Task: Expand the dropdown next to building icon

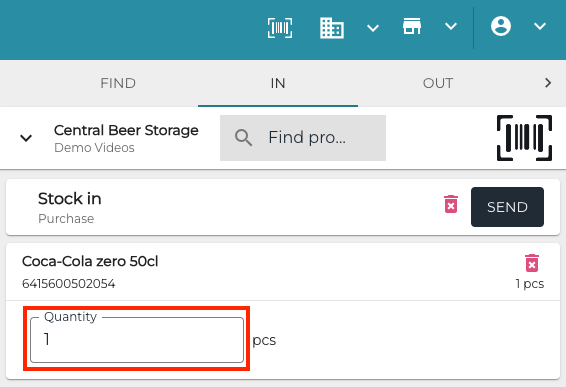Action: pyautogui.click(x=373, y=27)
